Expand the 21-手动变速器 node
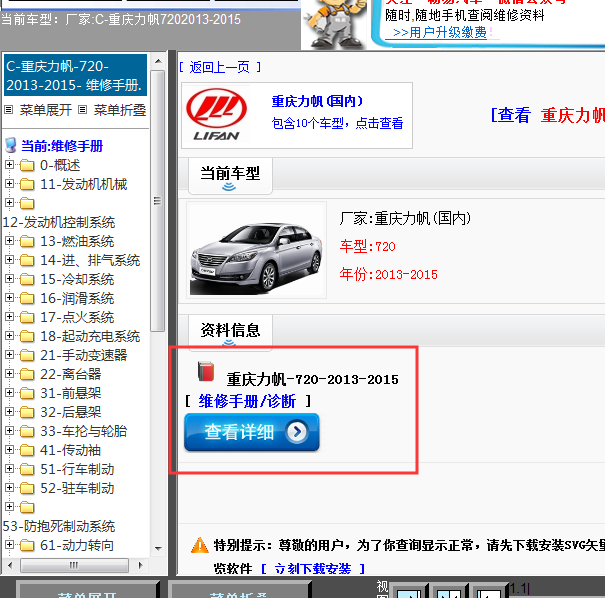 9,355
